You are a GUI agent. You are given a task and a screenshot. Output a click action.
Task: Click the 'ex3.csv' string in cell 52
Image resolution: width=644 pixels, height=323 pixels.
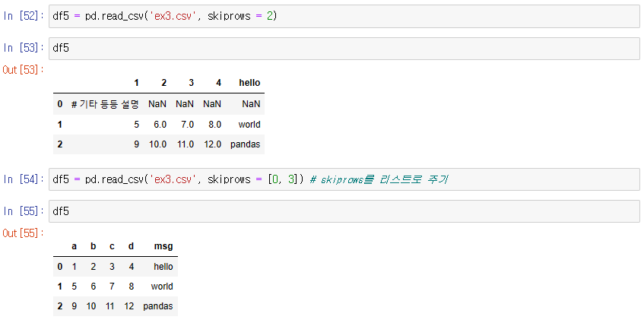pyautogui.click(x=173, y=16)
